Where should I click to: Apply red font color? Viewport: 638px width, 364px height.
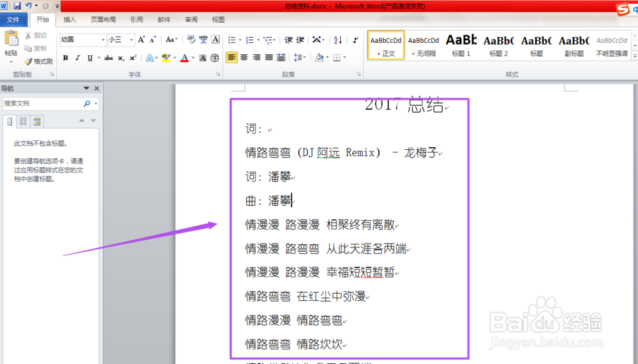click(184, 58)
